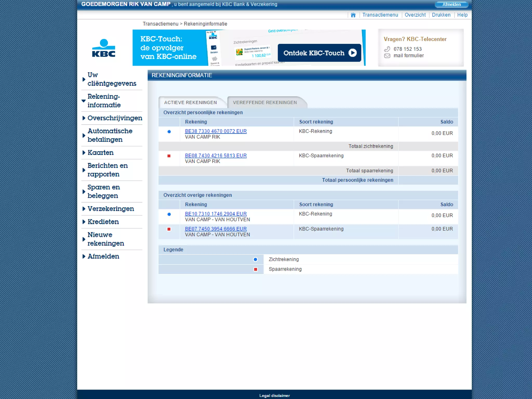The height and width of the screenshot is (399, 532).
Task: Click Vragen? KBC-Telecenter heading
Action: 415,39
